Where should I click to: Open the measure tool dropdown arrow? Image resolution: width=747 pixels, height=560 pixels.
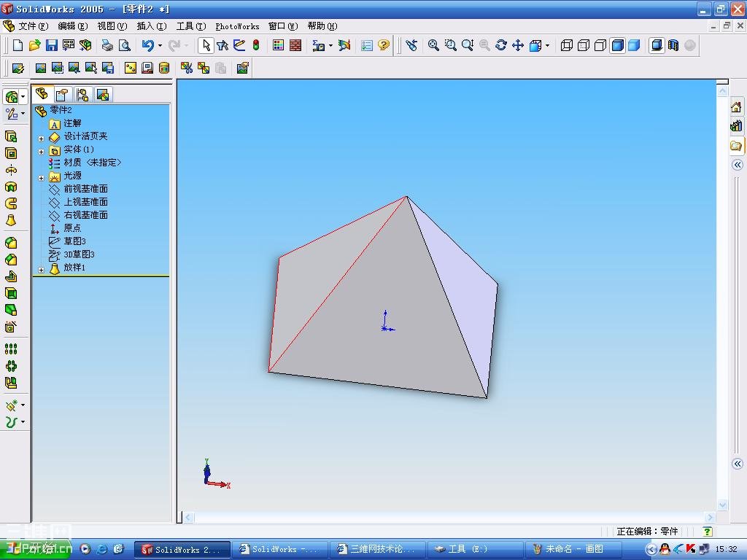pos(330,45)
